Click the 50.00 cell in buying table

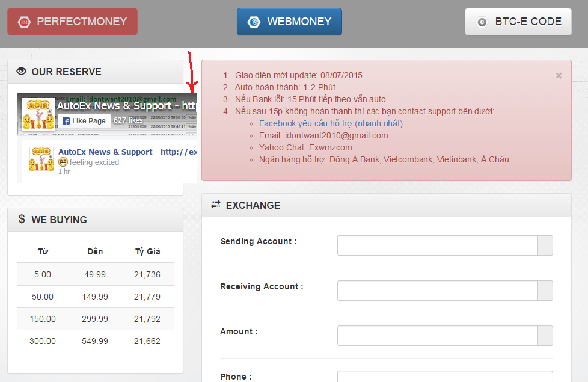pyautogui.click(x=43, y=297)
